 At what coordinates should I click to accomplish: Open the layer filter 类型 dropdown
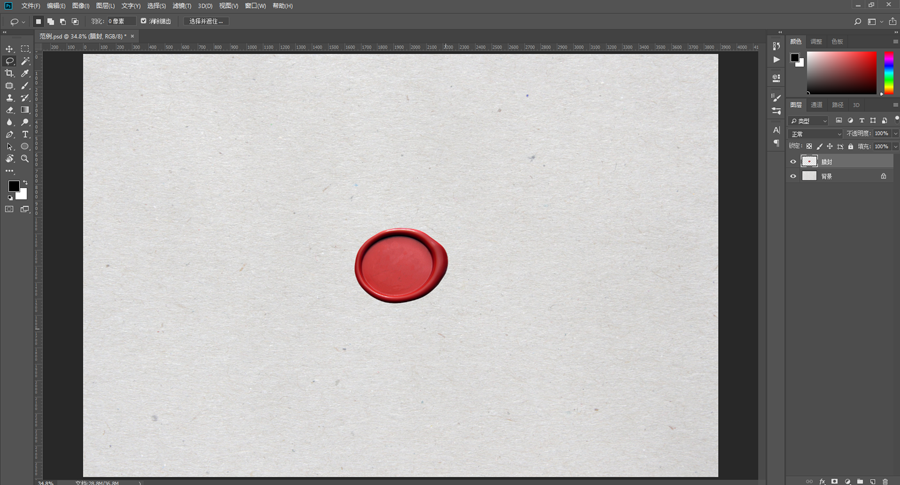808,121
